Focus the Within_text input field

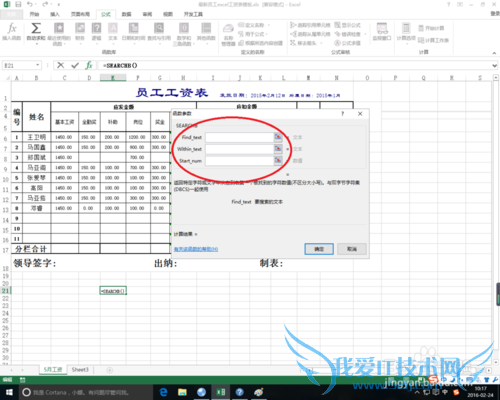[x=239, y=149]
